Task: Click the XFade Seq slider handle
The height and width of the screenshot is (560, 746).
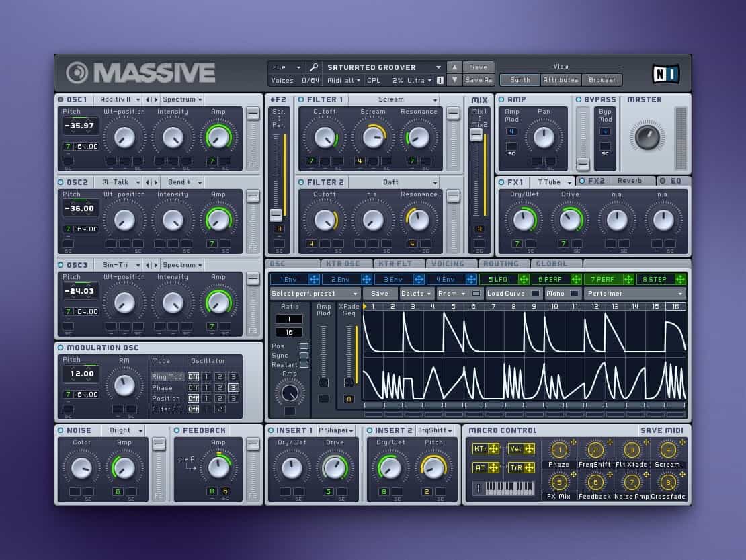Action: (x=349, y=383)
